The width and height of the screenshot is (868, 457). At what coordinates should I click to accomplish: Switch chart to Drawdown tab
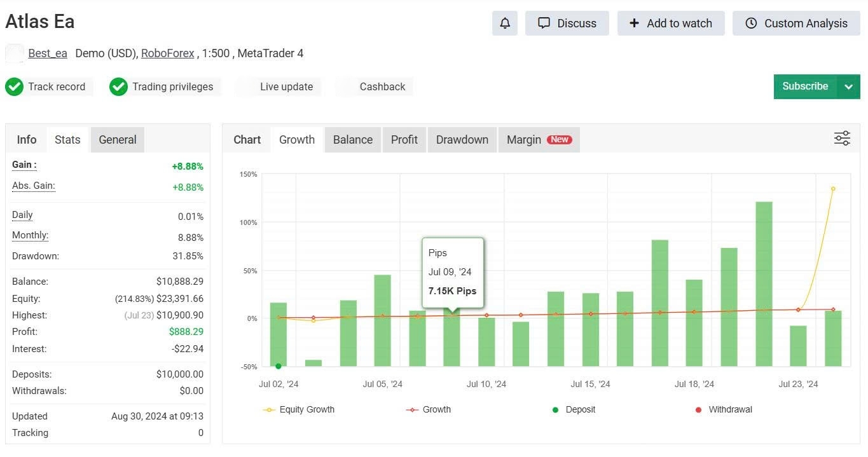click(x=462, y=140)
